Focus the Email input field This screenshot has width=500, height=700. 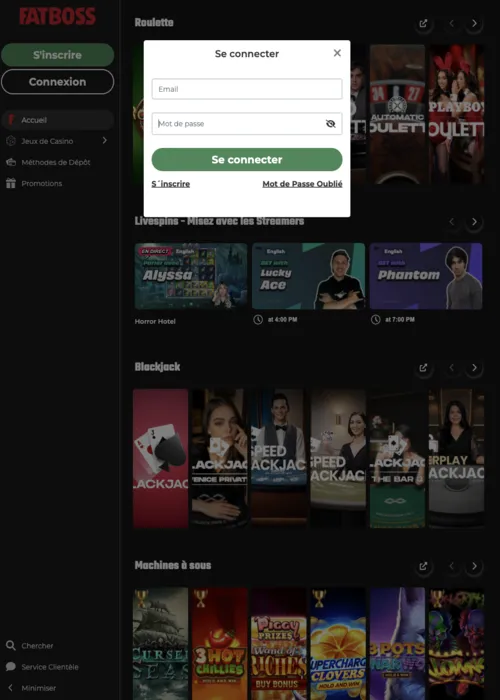[x=247, y=89]
